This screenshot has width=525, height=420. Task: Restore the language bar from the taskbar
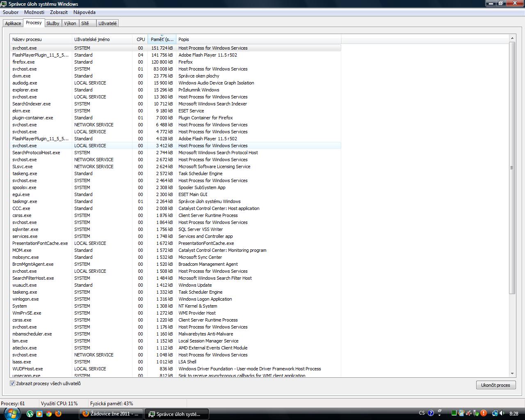pos(440,410)
